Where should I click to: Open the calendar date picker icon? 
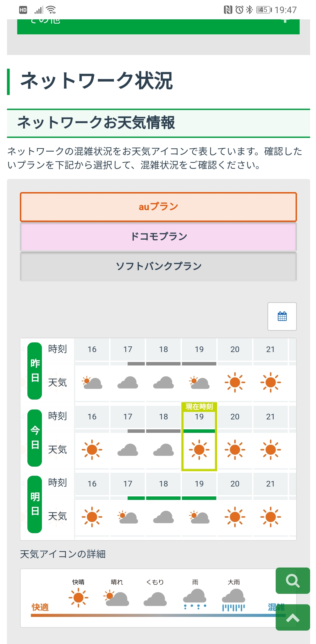[x=282, y=316]
